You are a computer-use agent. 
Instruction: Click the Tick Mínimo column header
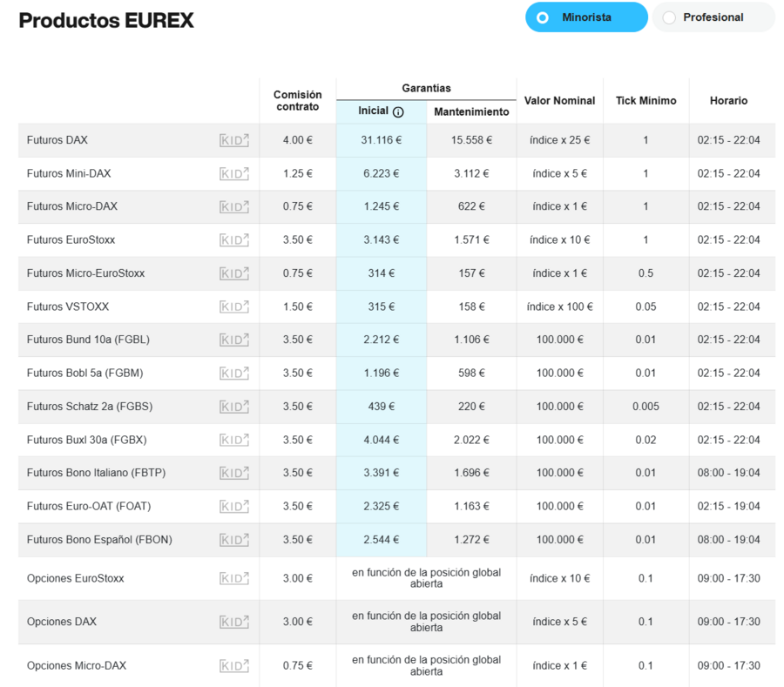pos(646,100)
